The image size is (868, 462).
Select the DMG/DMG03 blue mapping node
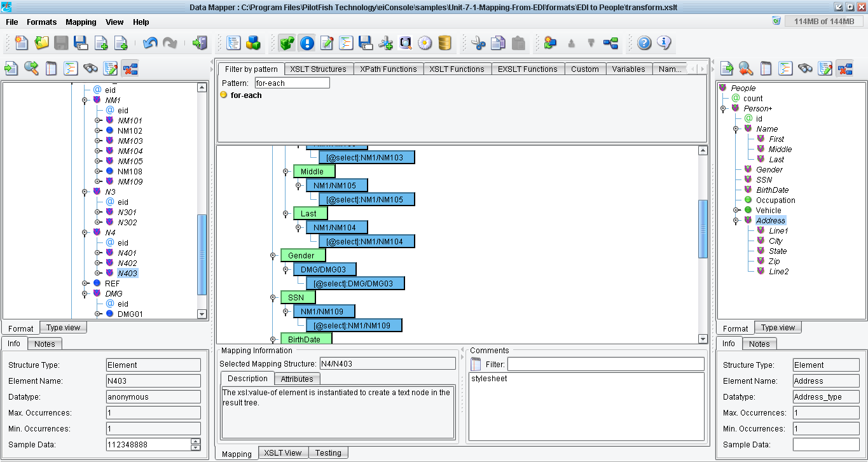325,269
